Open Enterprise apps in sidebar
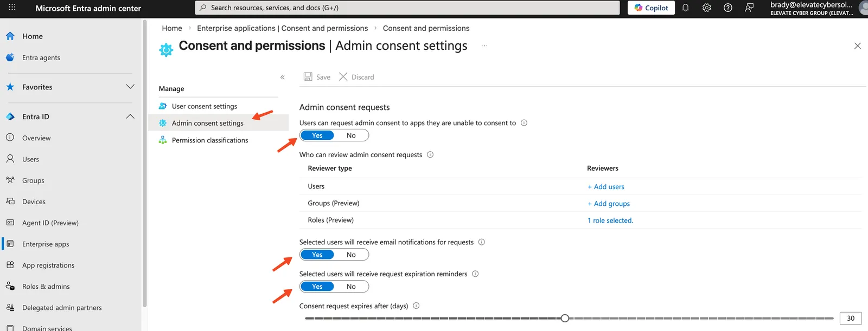 (x=46, y=244)
